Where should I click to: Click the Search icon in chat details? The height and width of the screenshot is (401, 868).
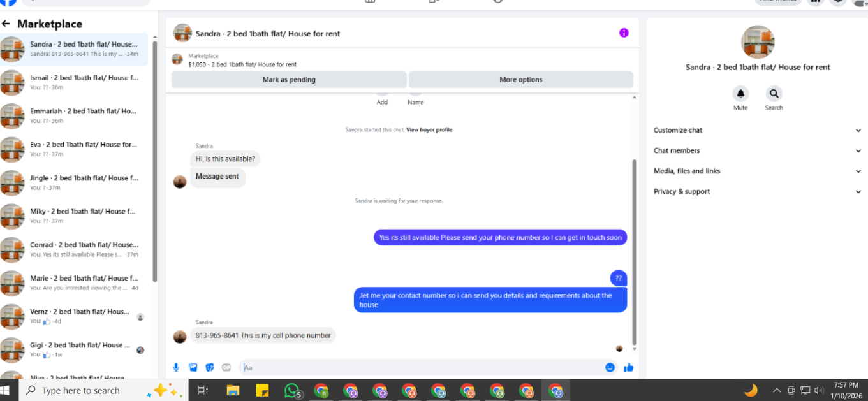(774, 94)
